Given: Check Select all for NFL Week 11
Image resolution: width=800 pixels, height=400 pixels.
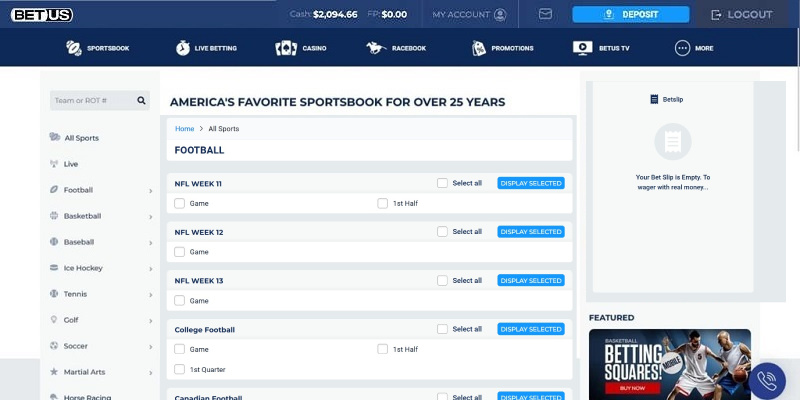Looking at the screenshot, I should click(442, 183).
